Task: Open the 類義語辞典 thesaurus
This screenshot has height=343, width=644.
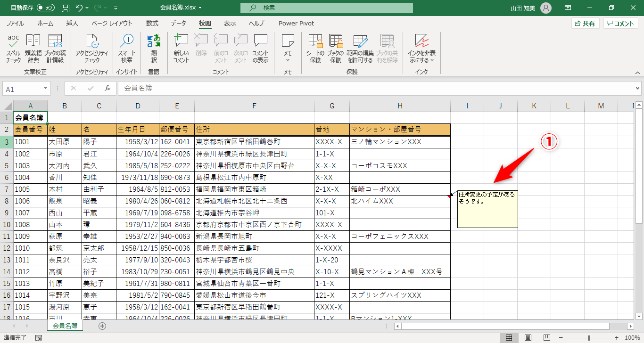Action: click(33, 49)
